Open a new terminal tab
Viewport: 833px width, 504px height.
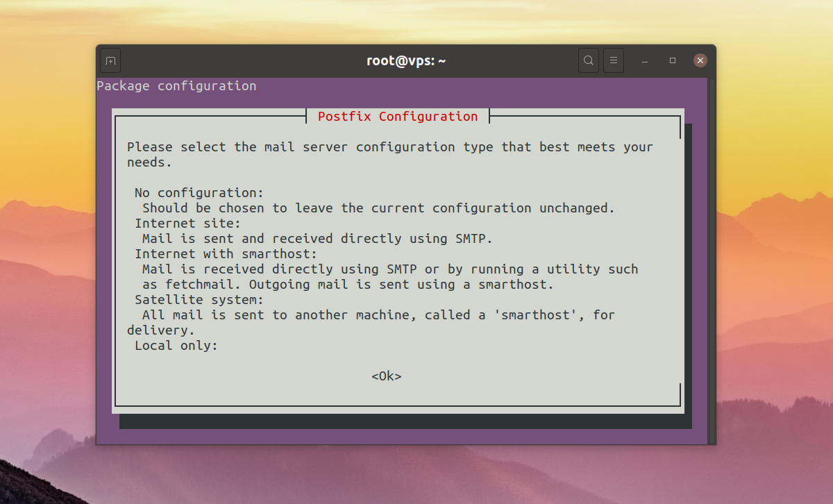pos(110,61)
